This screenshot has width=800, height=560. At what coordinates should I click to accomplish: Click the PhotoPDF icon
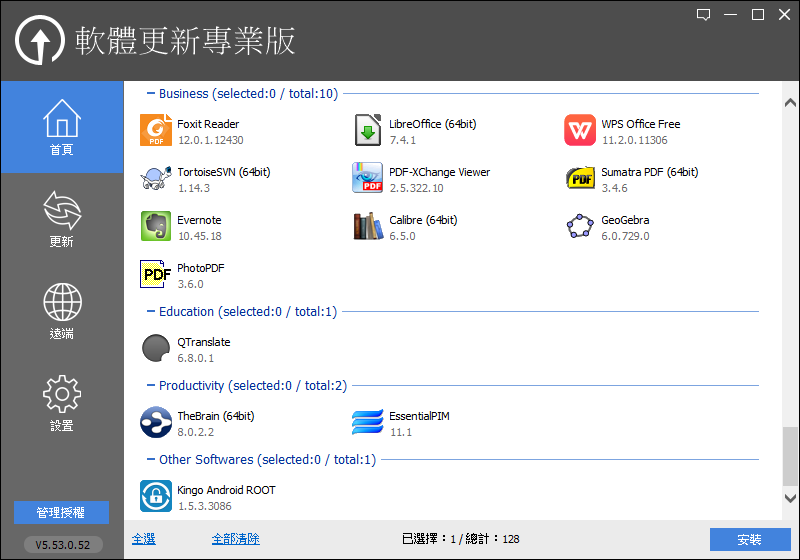pyautogui.click(x=156, y=274)
